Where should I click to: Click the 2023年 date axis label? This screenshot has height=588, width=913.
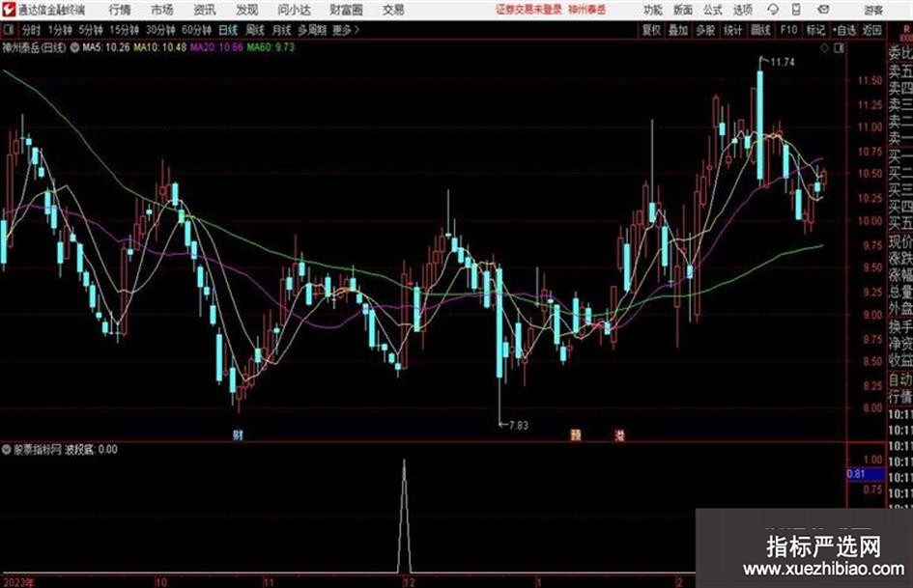click(x=18, y=582)
